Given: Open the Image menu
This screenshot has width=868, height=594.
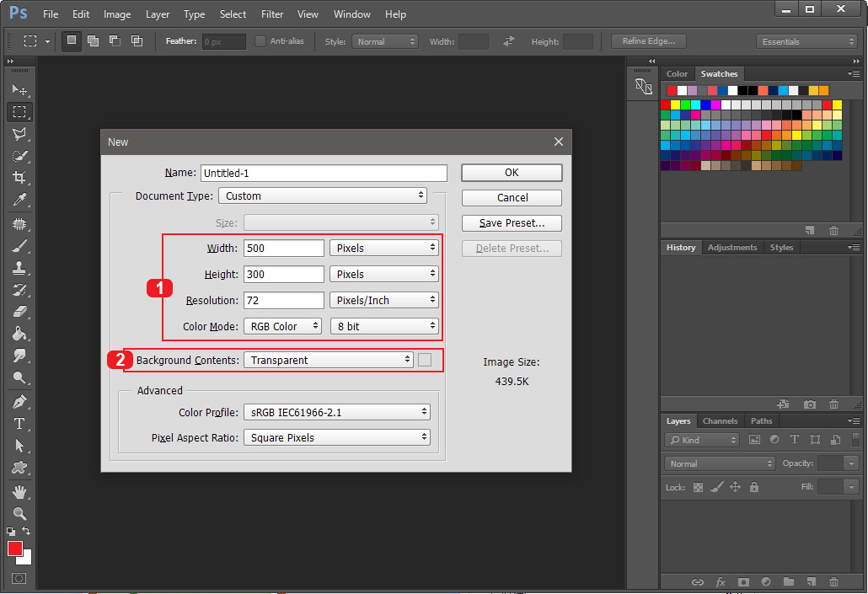Looking at the screenshot, I should click(117, 13).
